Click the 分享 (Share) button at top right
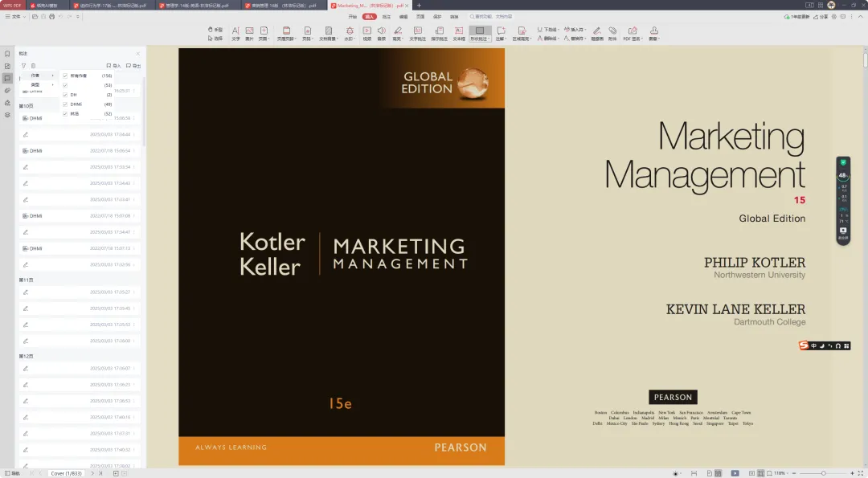Screen dimensions: 868x478 click(x=821, y=17)
